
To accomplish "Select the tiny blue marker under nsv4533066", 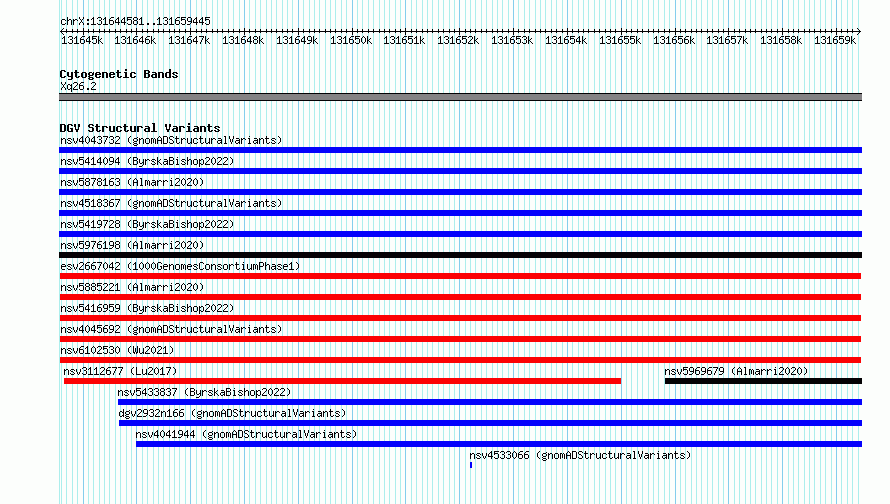I will [471, 465].
